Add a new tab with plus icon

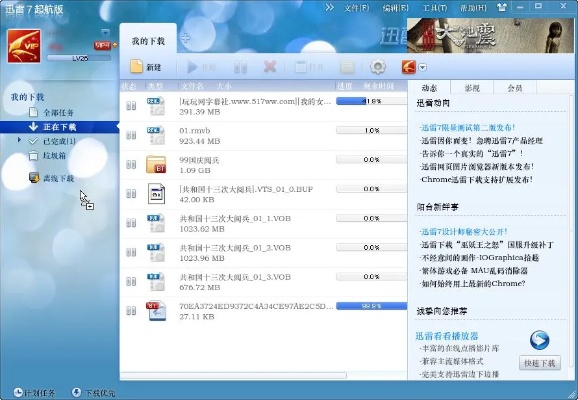click(185, 38)
